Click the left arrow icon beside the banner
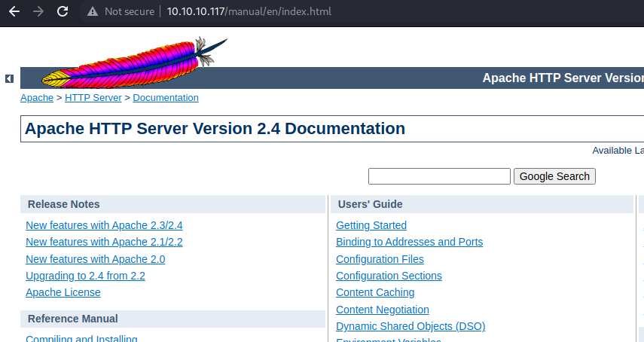This screenshot has height=342, width=644. tap(10, 78)
